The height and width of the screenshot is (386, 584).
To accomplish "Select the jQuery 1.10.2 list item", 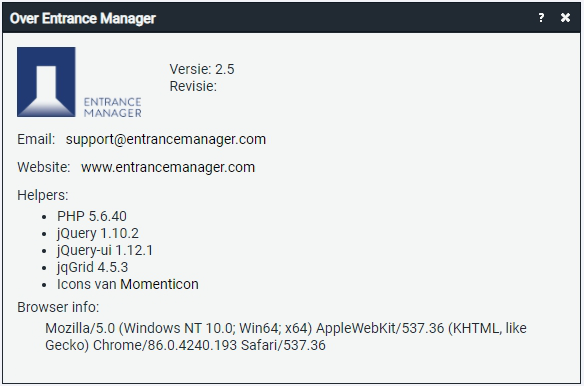I will 98,234.
